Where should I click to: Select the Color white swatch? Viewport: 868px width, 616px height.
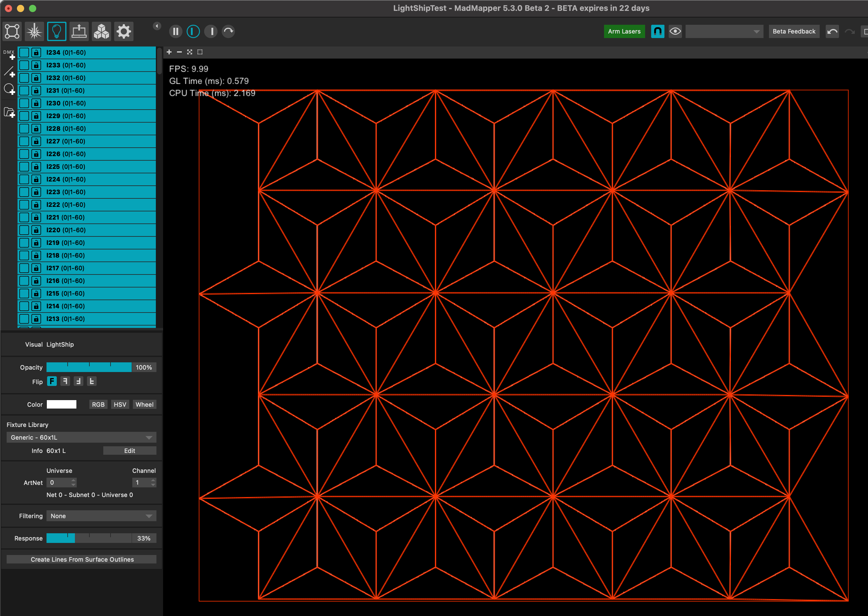(63, 405)
